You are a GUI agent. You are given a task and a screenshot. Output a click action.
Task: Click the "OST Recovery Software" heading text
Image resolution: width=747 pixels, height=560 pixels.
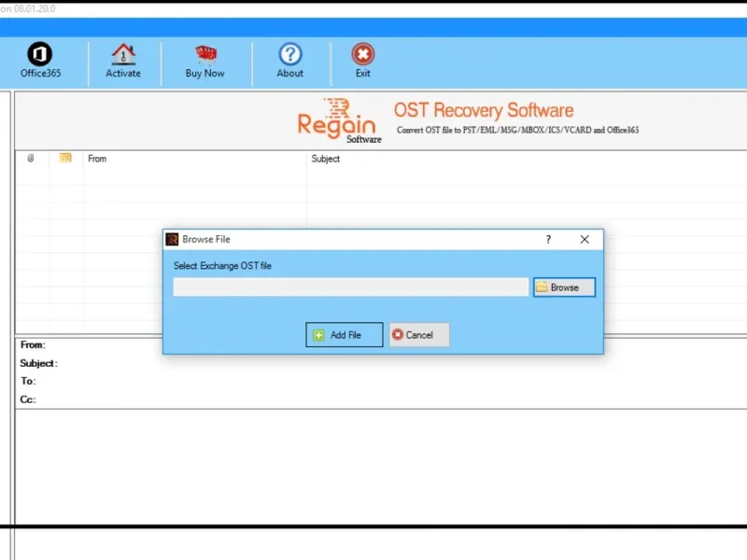tap(484, 110)
